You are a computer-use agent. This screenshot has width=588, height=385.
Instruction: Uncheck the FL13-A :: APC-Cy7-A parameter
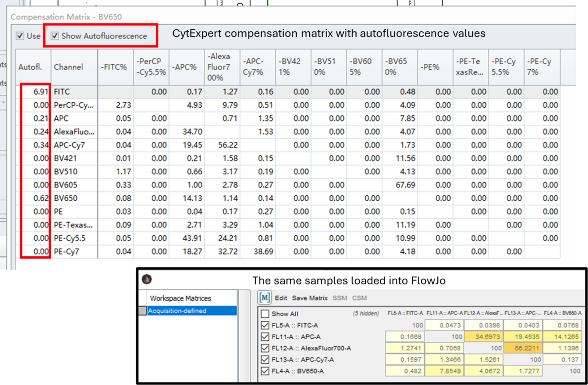point(265,360)
